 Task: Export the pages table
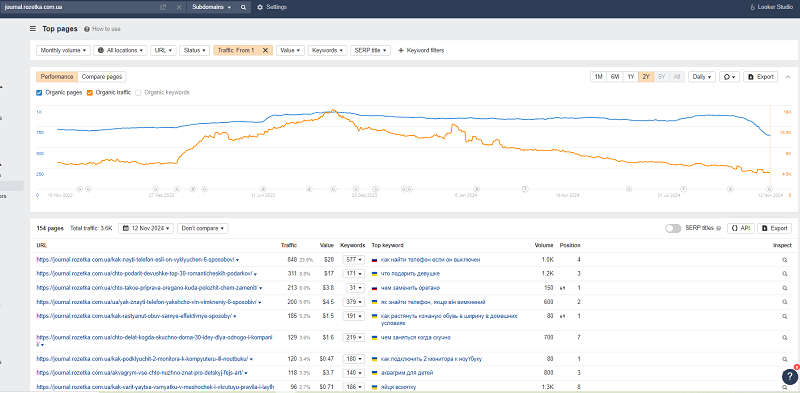[774, 229]
